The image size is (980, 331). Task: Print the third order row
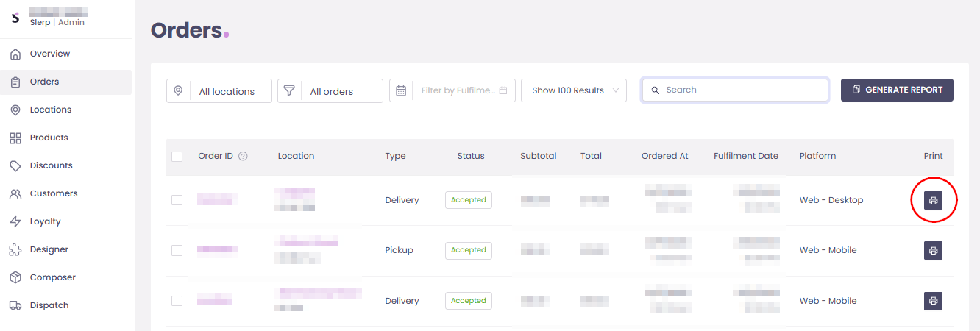(x=933, y=301)
